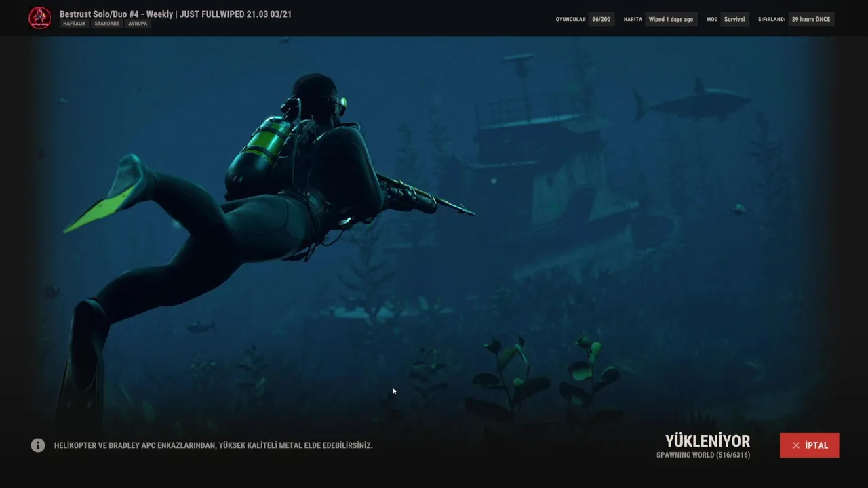Click the '29 hours ÖNCE' wipe value
Image resolution: width=868 pixels, height=488 pixels.
pyautogui.click(x=811, y=19)
